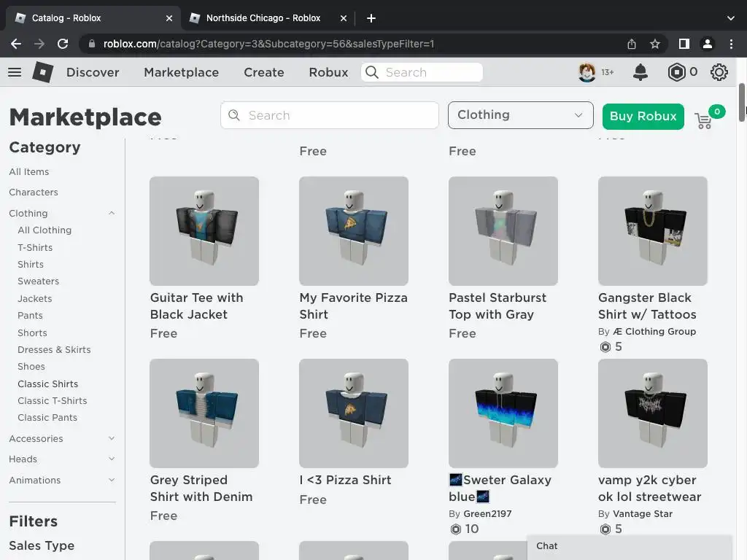This screenshot has width=747, height=560.
Task: Click the share page icon in address bar
Action: click(x=632, y=44)
